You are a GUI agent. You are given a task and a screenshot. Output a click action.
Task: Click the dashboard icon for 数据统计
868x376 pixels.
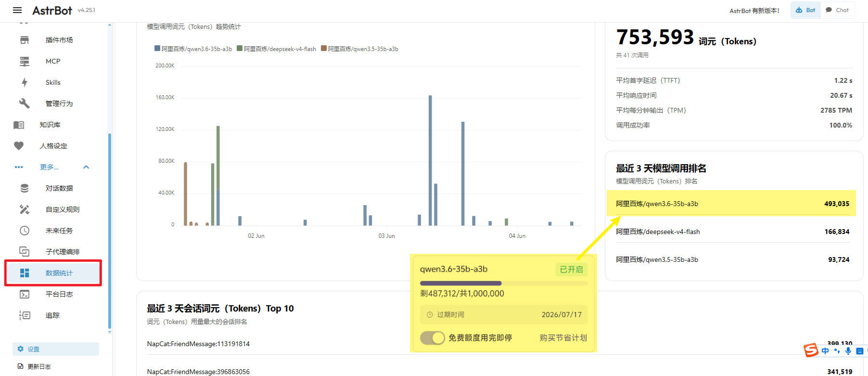pyautogui.click(x=25, y=273)
